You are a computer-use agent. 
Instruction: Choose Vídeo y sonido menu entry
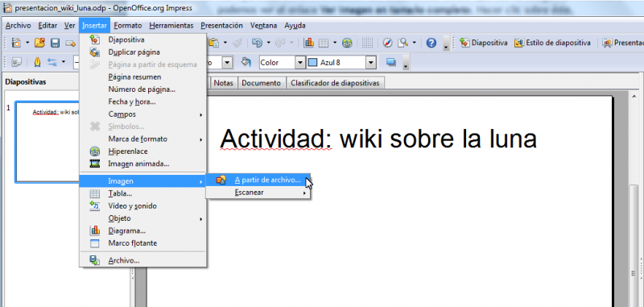point(143,206)
